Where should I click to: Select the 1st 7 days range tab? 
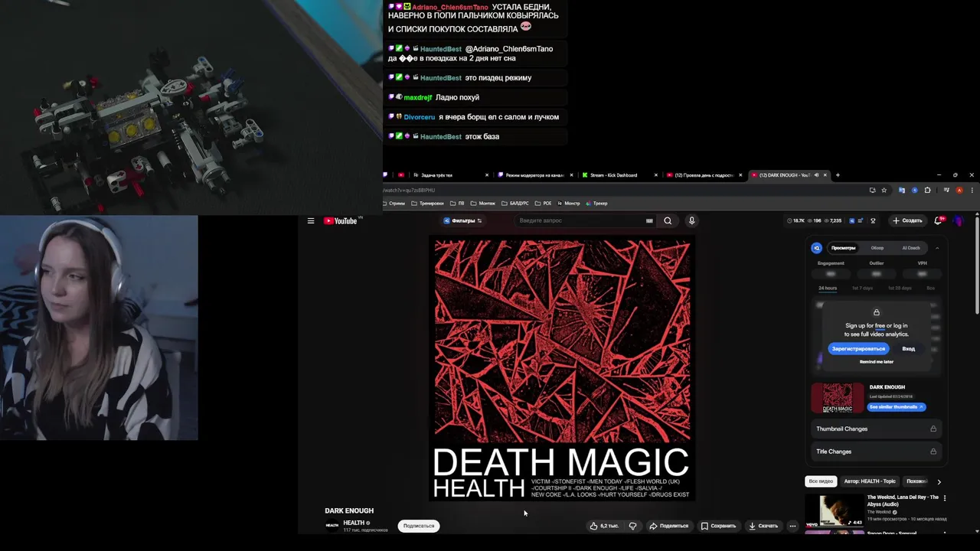[863, 288]
